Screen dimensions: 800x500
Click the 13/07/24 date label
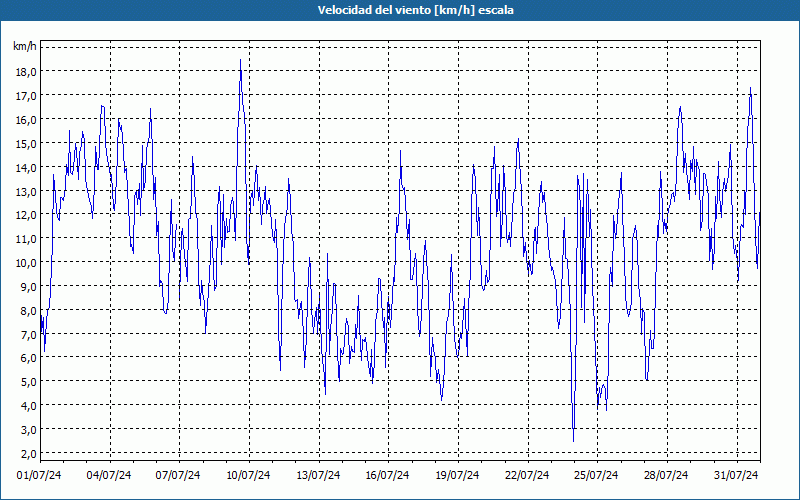click(x=318, y=476)
